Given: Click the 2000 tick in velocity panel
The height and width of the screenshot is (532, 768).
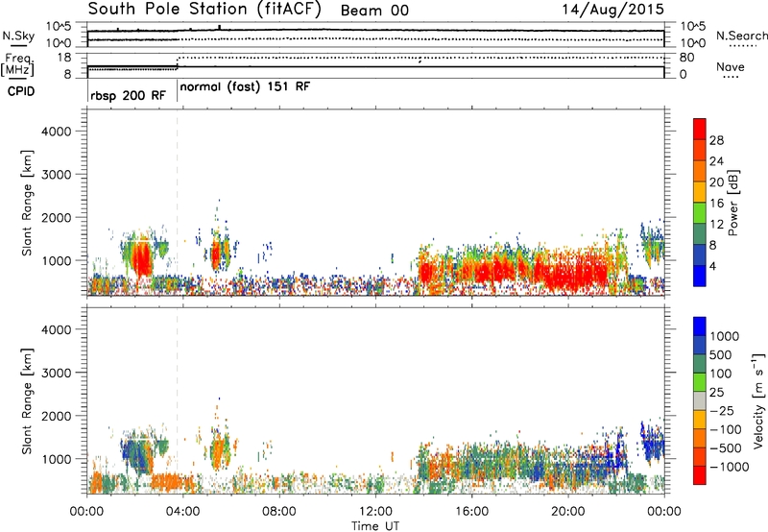Looking at the screenshot, I should tap(56, 416).
